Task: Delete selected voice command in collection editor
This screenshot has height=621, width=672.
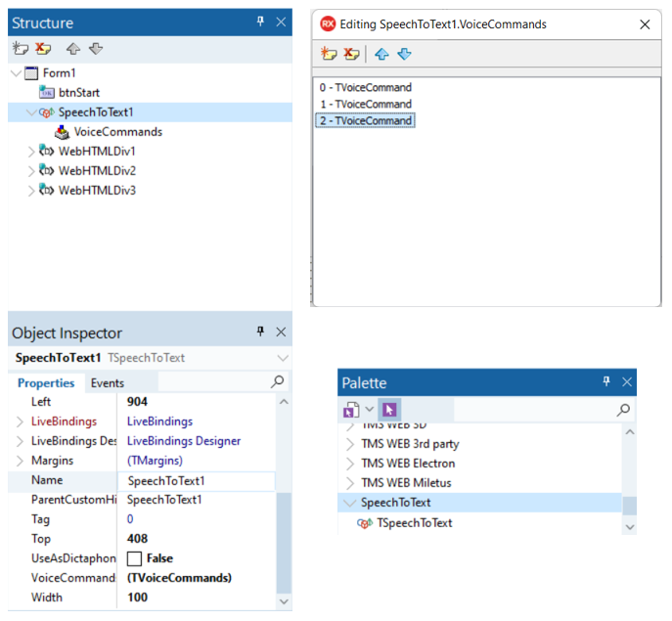Action: point(351,54)
